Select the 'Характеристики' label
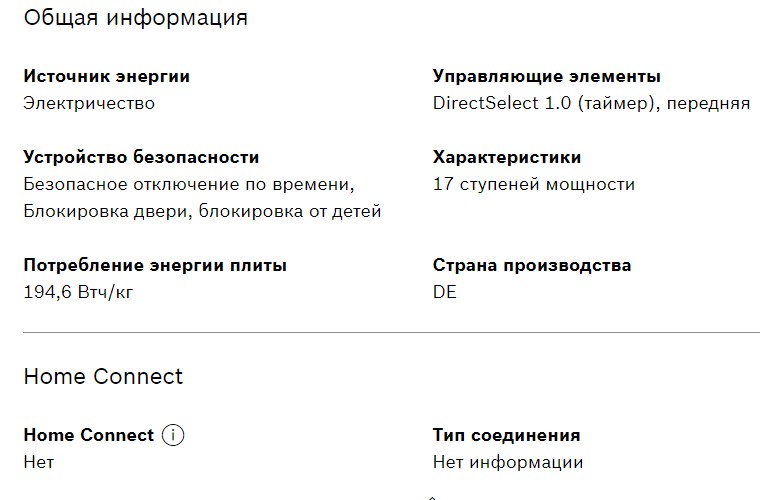 click(506, 157)
